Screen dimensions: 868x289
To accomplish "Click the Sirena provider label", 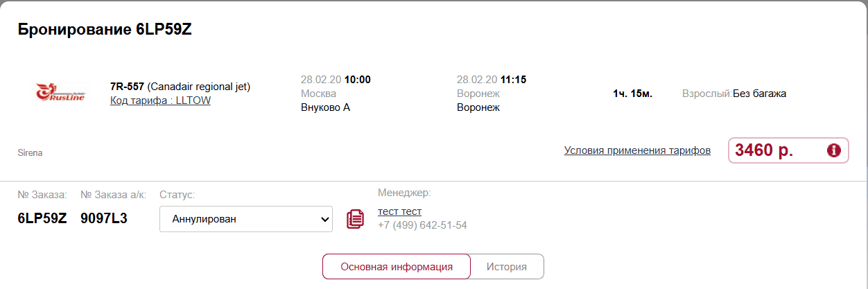I will click(x=30, y=152).
